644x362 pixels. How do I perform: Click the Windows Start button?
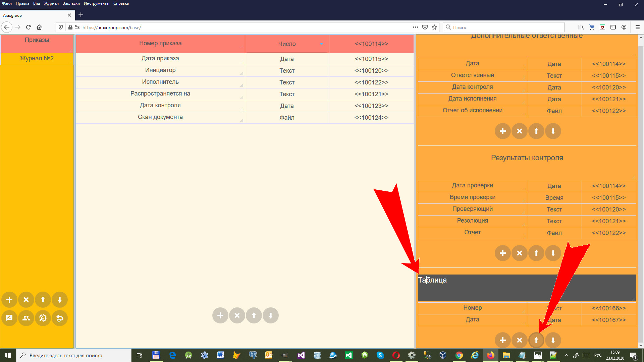click(x=8, y=355)
